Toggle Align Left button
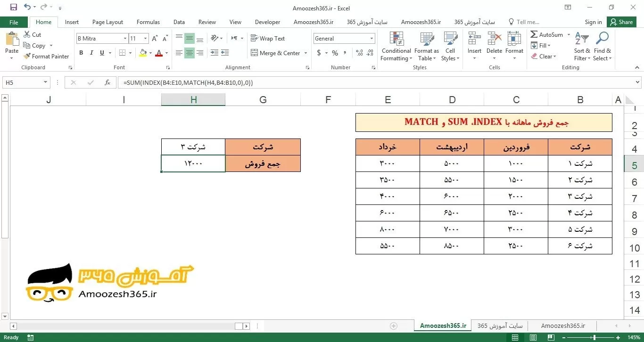 (179, 53)
